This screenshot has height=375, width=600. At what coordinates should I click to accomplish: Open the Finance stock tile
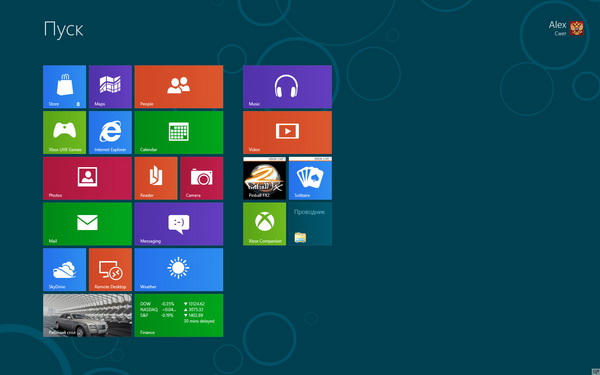(x=179, y=315)
